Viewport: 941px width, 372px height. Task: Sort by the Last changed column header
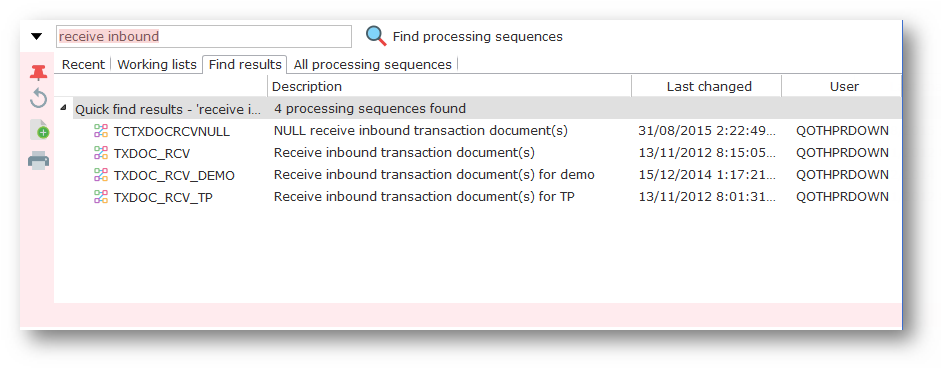tap(707, 86)
